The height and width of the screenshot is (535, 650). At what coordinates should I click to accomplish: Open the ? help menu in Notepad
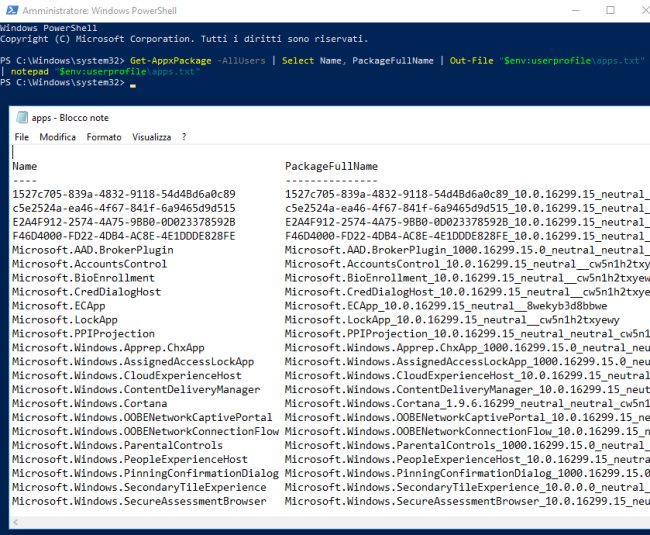[x=184, y=137]
